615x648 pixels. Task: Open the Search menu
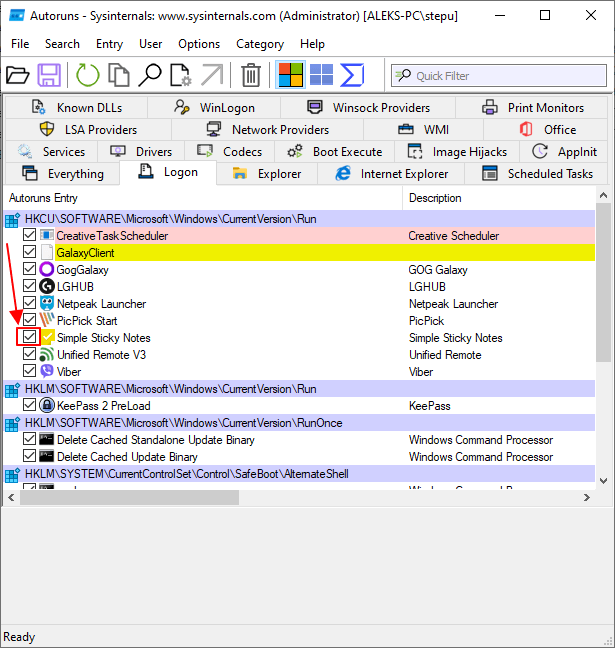tap(62, 44)
